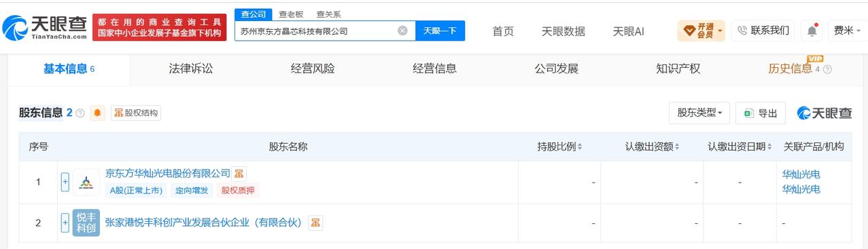Open the 开通会员 membership dropdown

coord(701,31)
